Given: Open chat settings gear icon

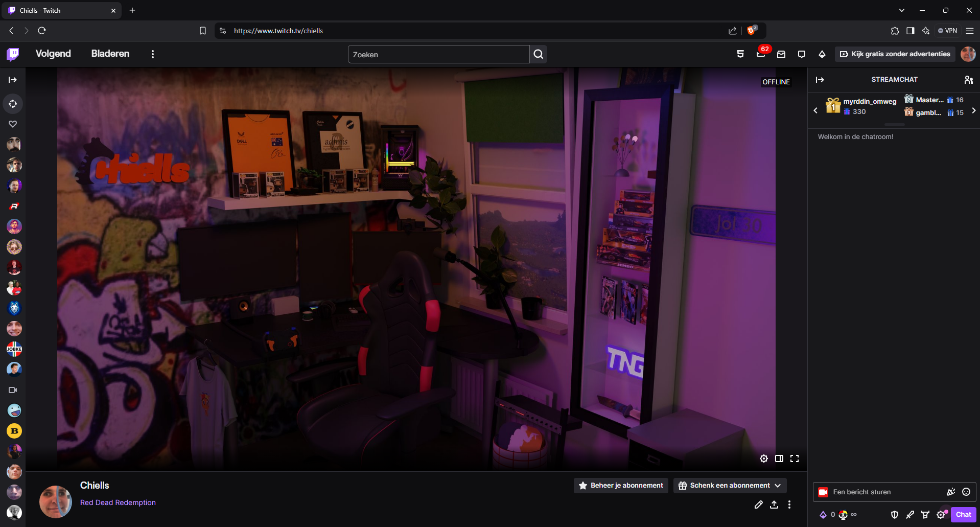Looking at the screenshot, I should (x=940, y=515).
